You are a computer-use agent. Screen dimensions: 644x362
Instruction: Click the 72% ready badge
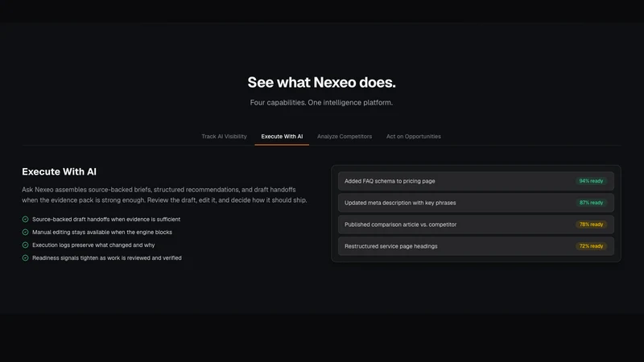coord(591,246)
